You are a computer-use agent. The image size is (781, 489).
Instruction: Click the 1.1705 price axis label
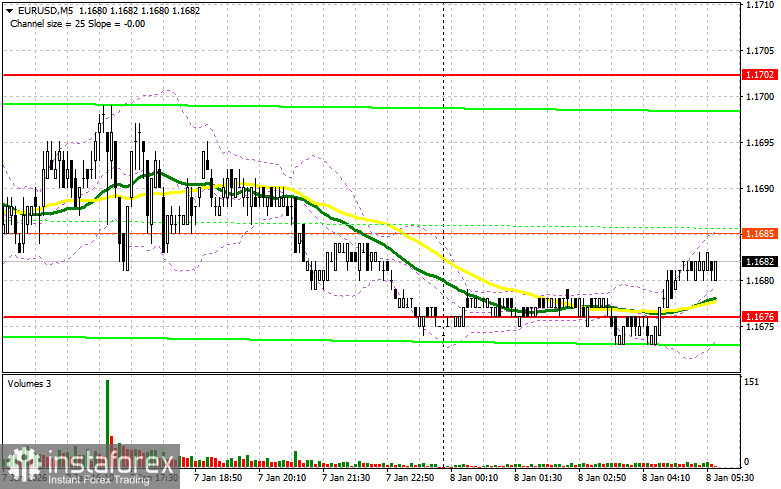click(x=760, y=50)
